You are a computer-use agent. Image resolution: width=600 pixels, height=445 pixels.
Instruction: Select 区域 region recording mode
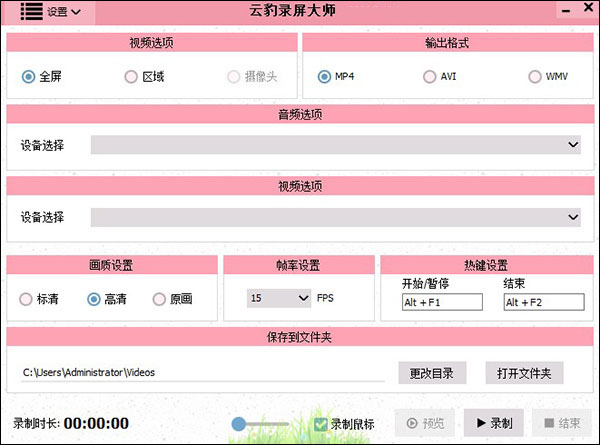coord(144,77)
